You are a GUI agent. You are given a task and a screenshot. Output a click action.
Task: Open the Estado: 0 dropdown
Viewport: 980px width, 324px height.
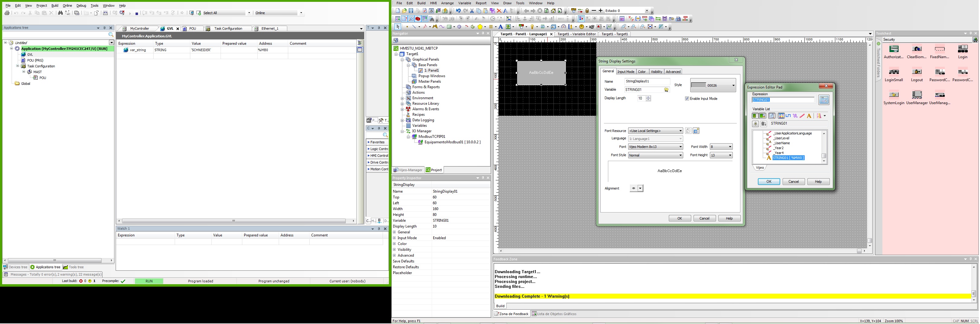coord(647,11)
